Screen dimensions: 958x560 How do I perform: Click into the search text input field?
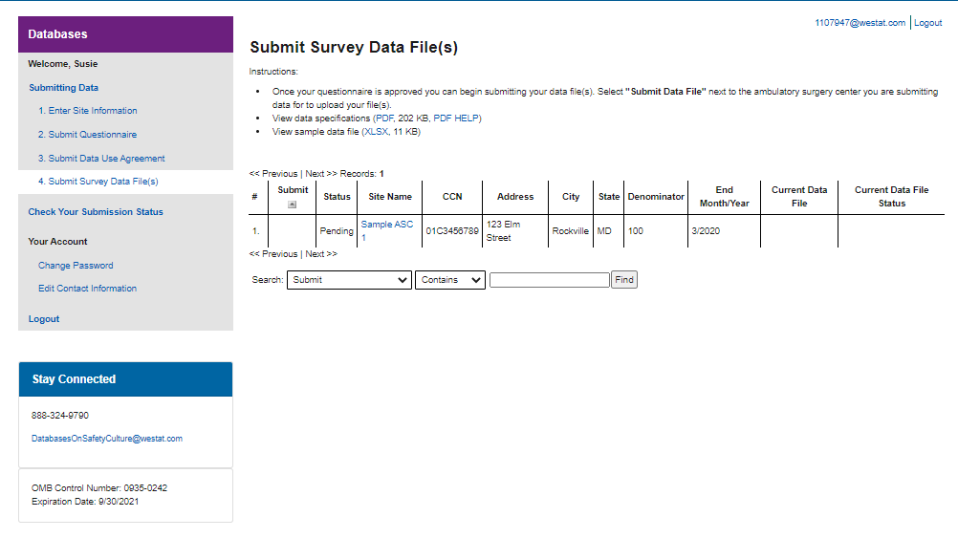(x=549, y=280)
